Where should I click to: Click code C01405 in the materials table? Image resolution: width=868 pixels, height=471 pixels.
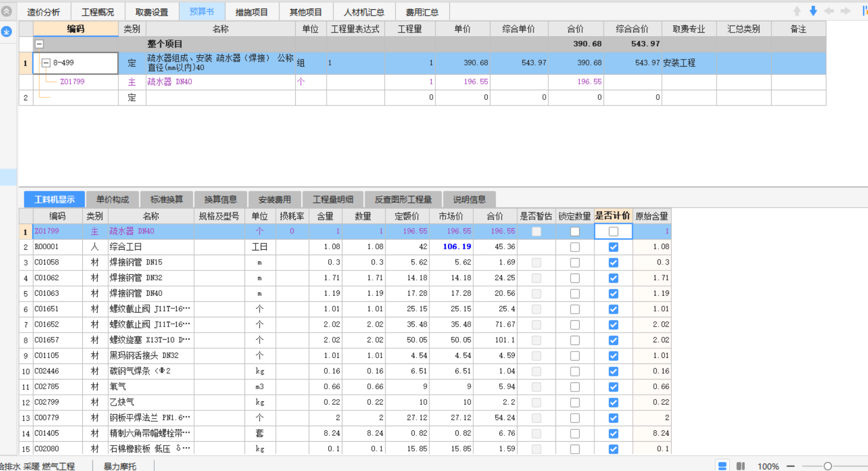[47, 434]
